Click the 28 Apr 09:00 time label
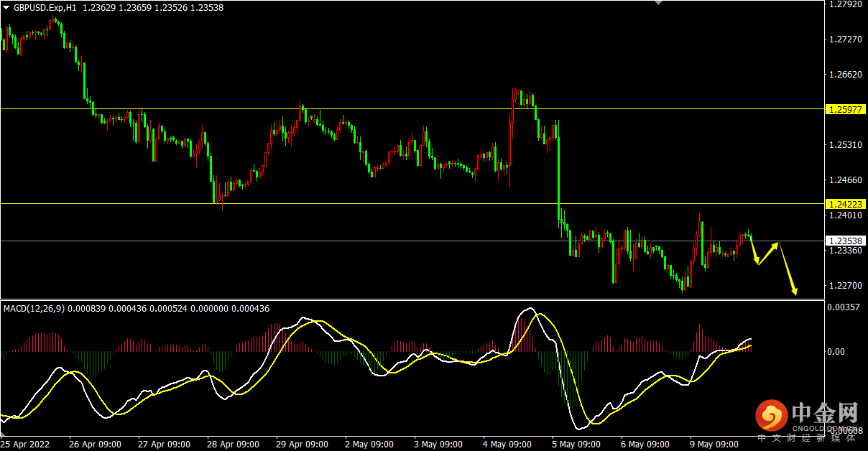Viewport: 868px width, 451px height. pos(233,444)
